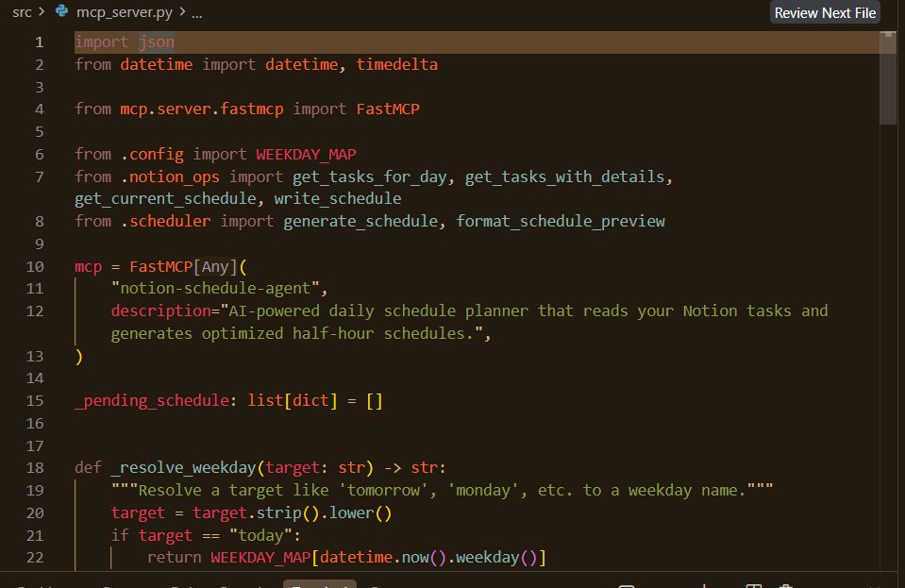Image resolution: width=905 pixels, height=588 pixels.
Task: Click get_tasks_with_details import
Action: 564,177
